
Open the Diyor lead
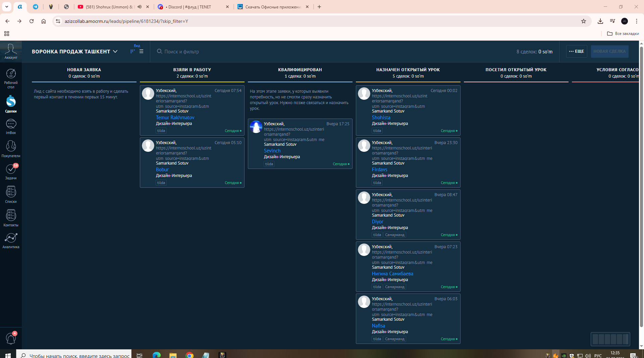click(377, 222)
